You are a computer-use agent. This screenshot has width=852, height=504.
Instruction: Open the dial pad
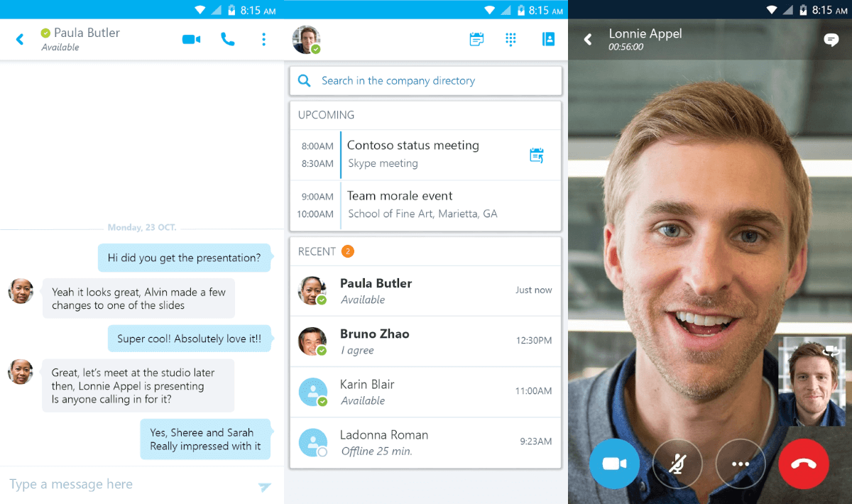click(x=510, y=39)
